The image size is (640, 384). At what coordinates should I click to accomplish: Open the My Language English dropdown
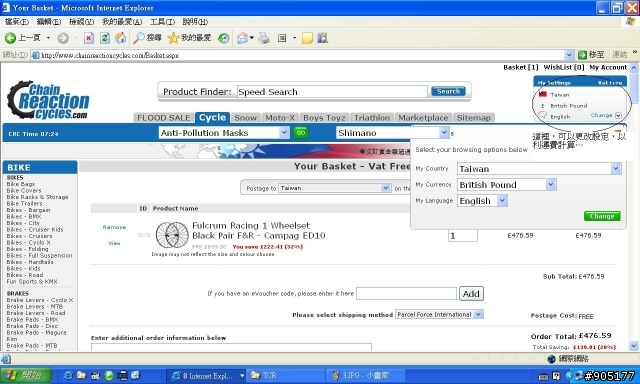(x=502, y=200)
